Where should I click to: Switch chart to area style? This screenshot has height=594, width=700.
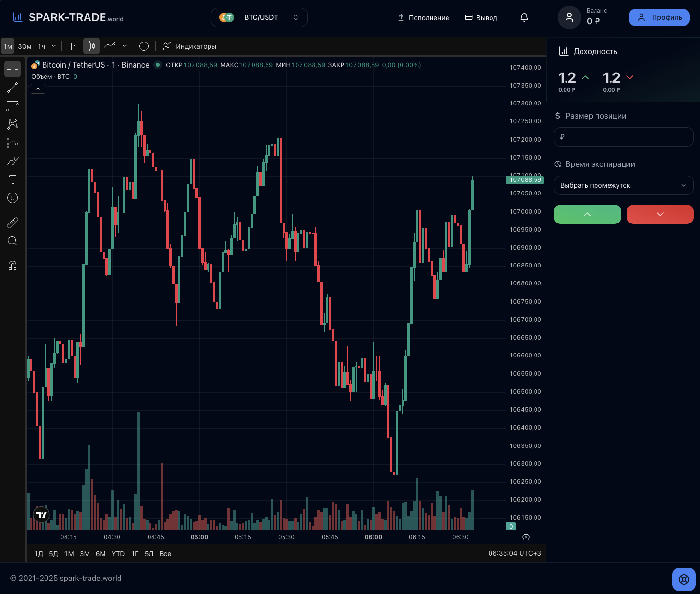(110, 46)
